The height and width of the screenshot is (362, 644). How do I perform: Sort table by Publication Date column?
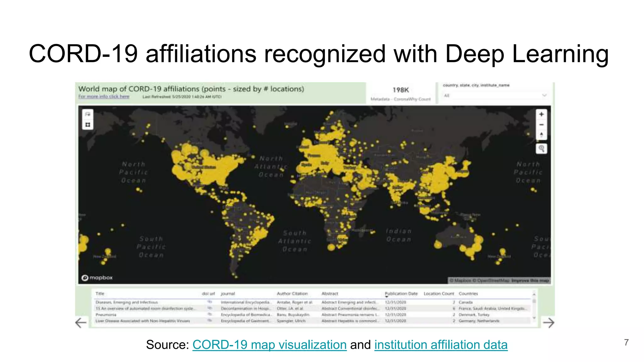click(x=401, y=293)
